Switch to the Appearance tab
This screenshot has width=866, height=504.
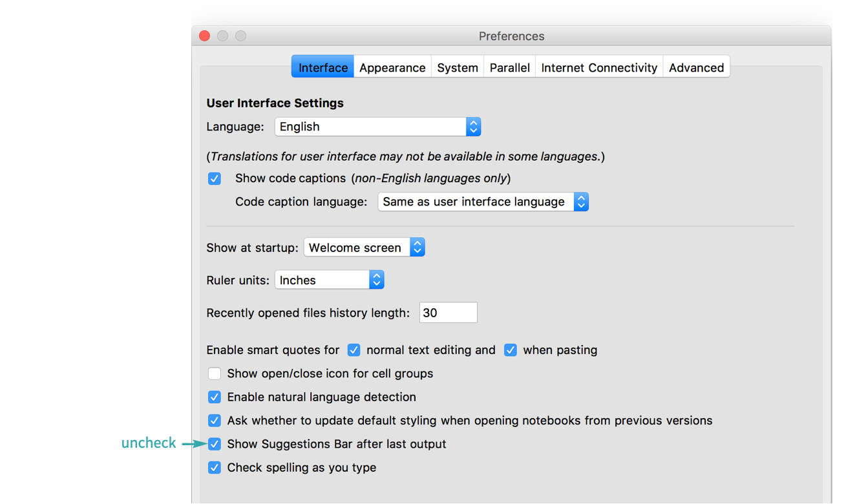(392, 67)
